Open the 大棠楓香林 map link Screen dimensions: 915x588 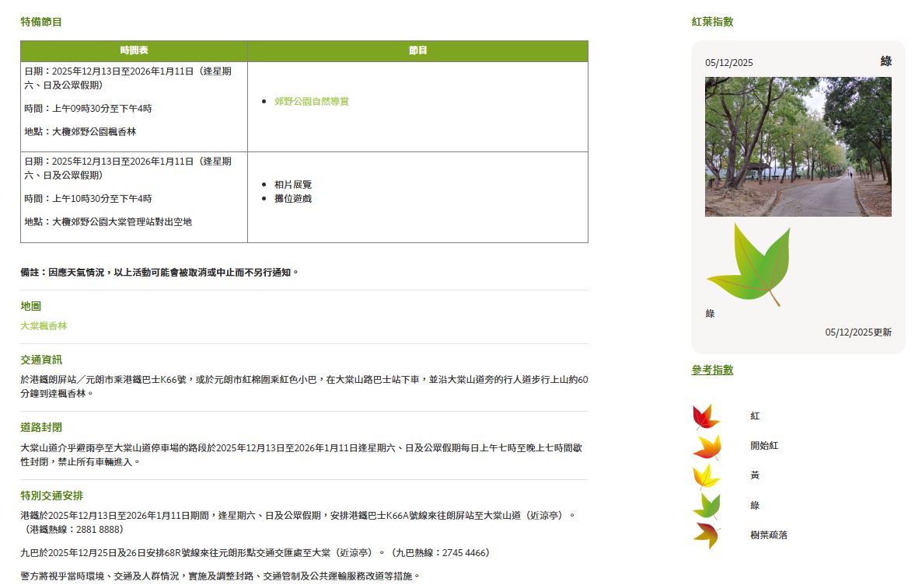[44, 326]
